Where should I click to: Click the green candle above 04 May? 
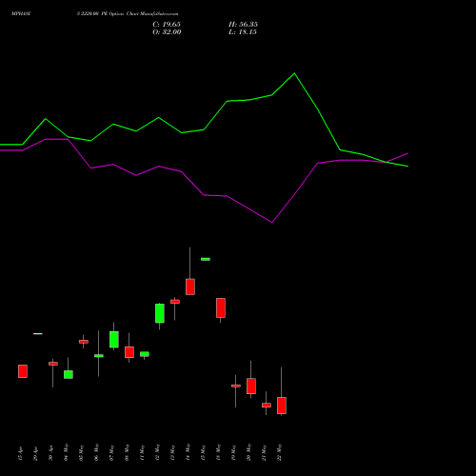(69, 374)
